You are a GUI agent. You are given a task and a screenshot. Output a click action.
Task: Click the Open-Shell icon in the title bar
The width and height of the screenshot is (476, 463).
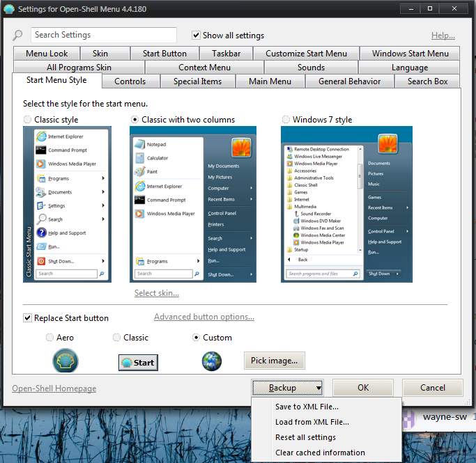[x=9, y=9]
